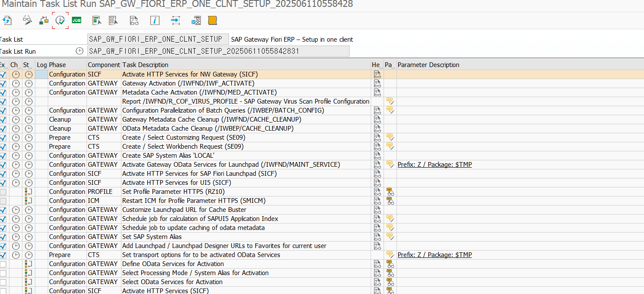The image size is (644, 294).
Task: Click CTS component cell in Set transport options row
Action: 104,255
